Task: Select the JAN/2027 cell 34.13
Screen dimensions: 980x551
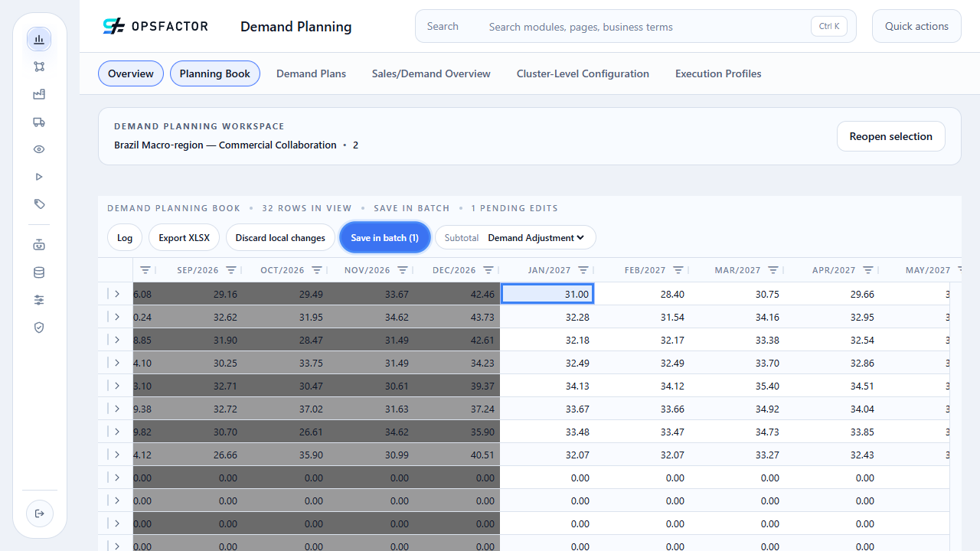Action: 547,386
